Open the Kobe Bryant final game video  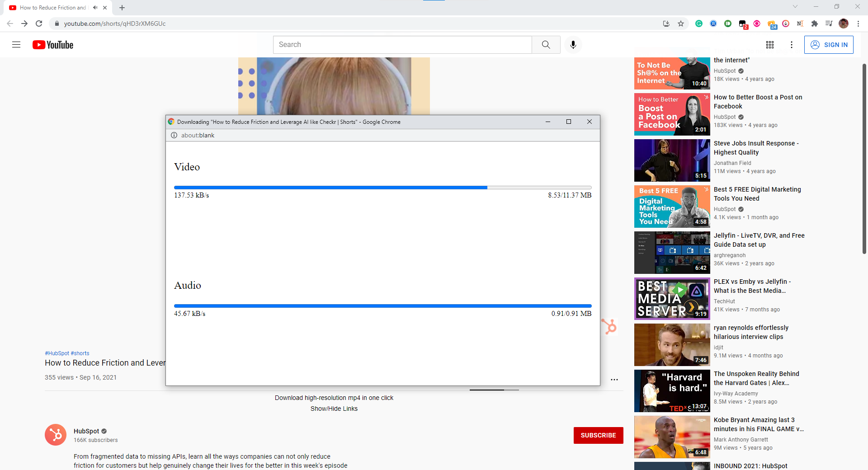tap(759, 424)
